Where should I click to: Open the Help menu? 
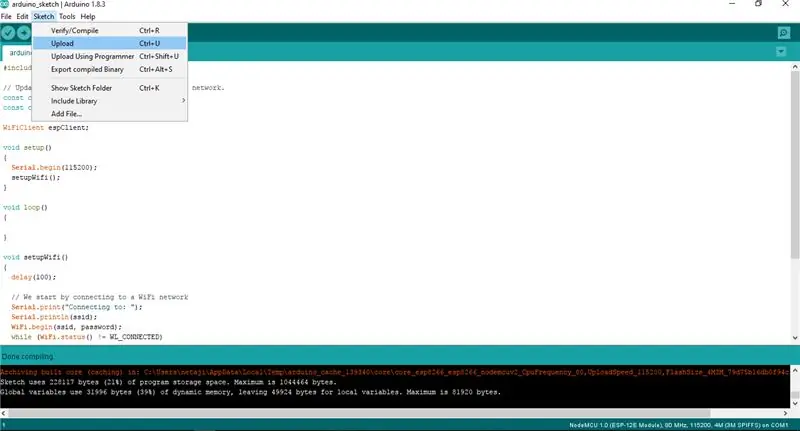point(88,16)
